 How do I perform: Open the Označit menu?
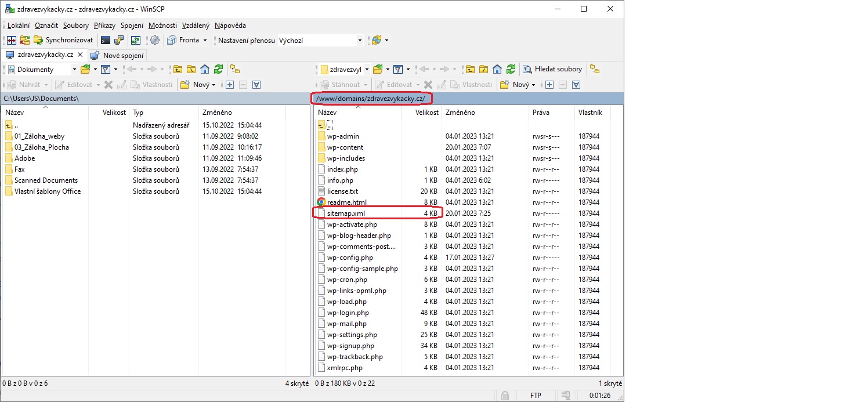tap(46, 26)
